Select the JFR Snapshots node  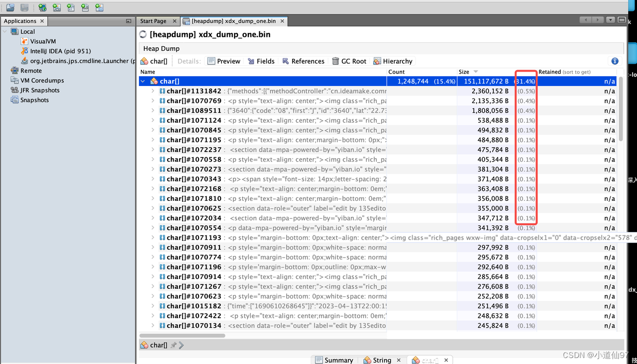point(35,90)
